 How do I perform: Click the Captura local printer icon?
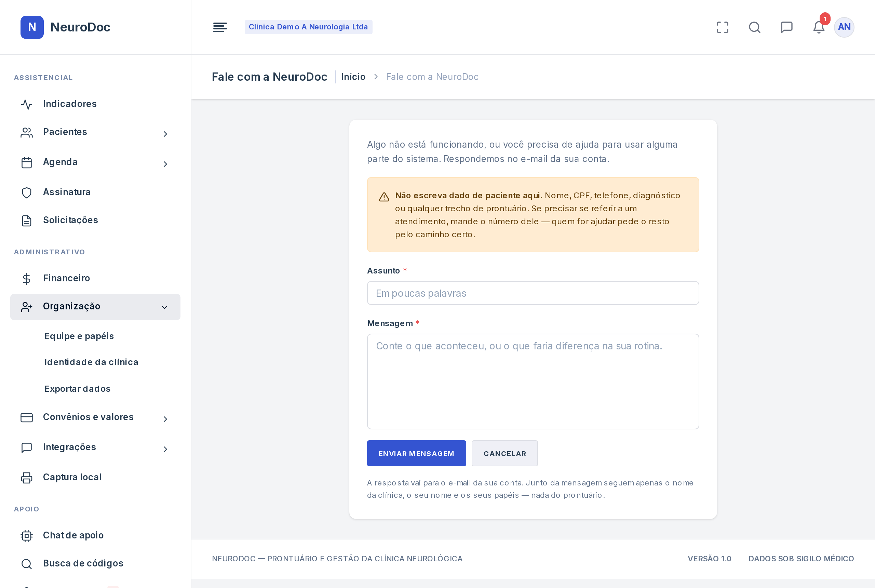click(27, 477)
